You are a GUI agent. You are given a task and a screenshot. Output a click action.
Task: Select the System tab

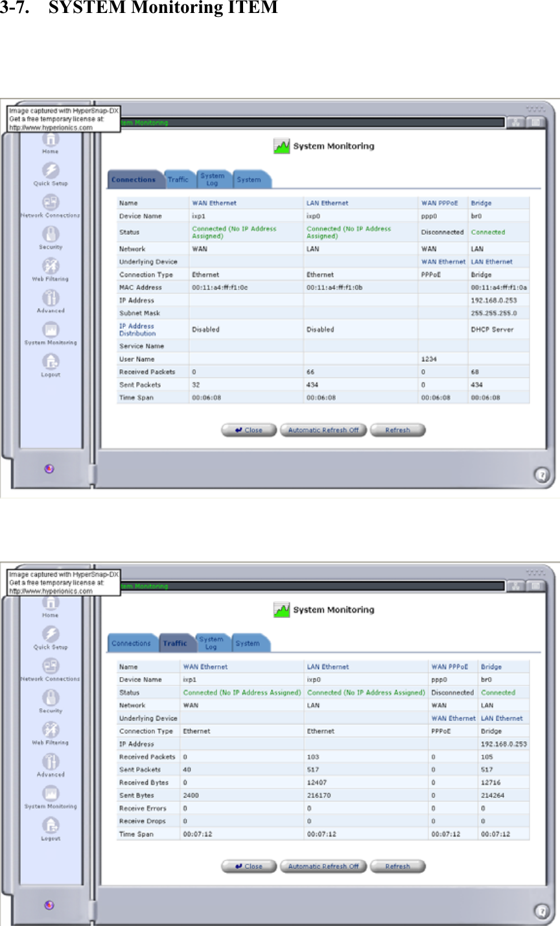(249, 180)
